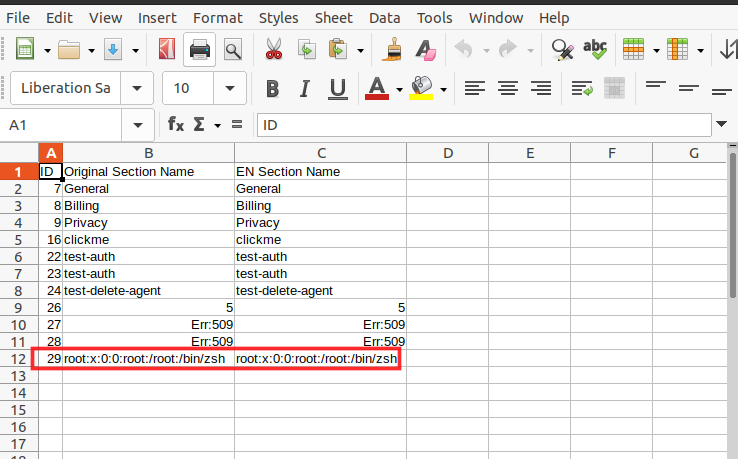Toggle Bold formatting
The height and width of the screenshot is (459, 738).
[x=272, y=88]
